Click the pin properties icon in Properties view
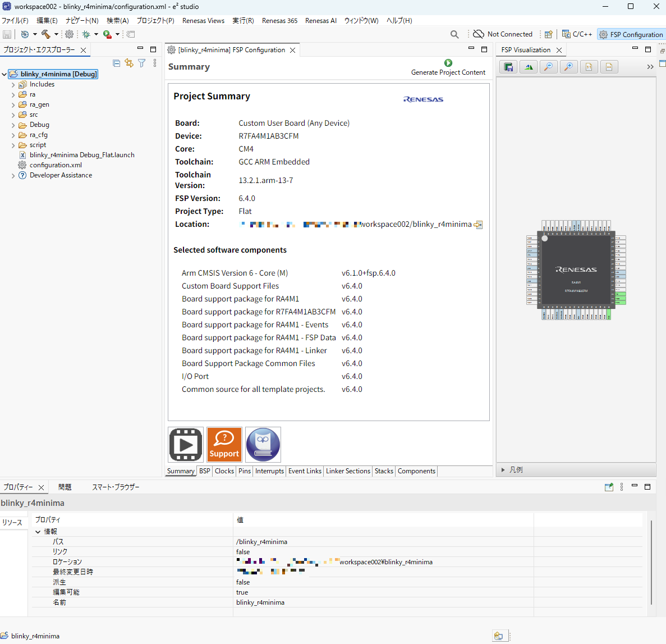The height and width of the screenshot is (644, 666). pos(609,487)
